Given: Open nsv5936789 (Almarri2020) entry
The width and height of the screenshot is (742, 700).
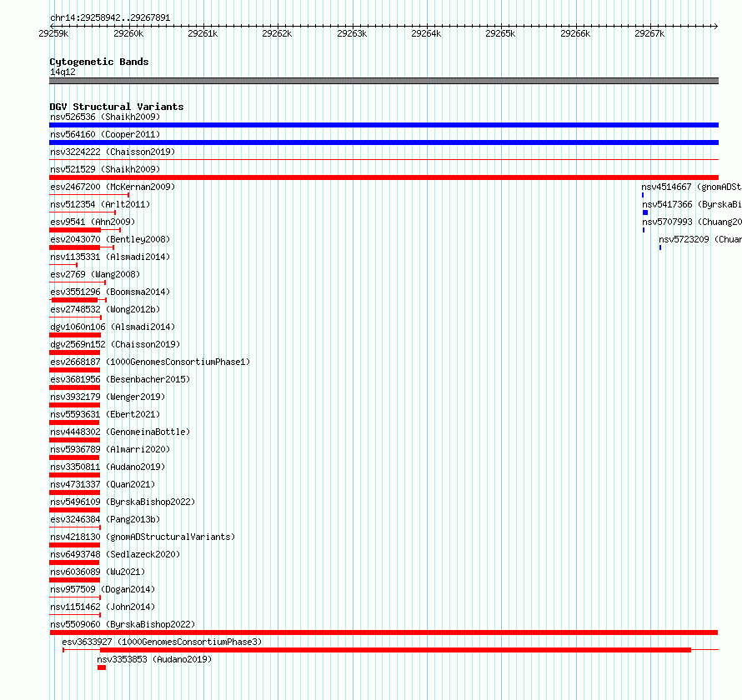Looking at the screenshot, I should tap(110, 449).
